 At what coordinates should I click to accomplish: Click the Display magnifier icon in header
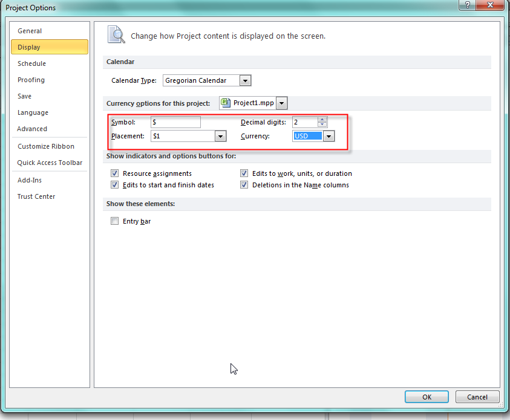[x=116, y=35]
